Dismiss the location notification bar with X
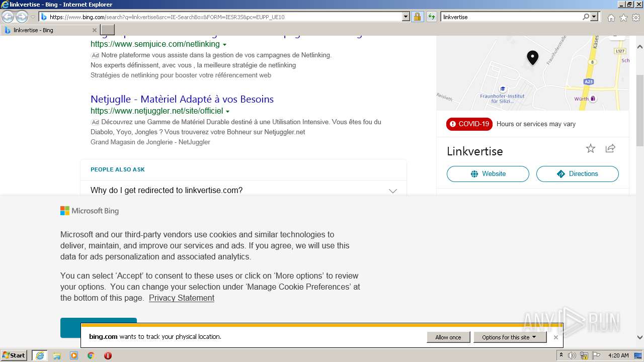Screen dimensions: 644x362 click(x=555, y=337)
